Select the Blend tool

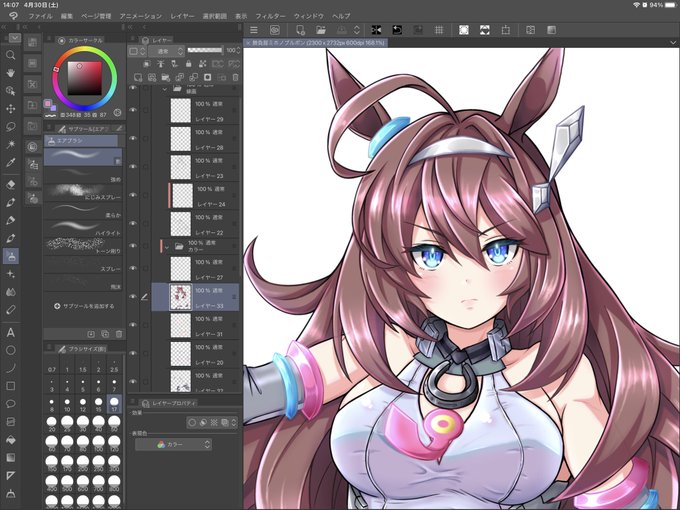tap(11, 292)
